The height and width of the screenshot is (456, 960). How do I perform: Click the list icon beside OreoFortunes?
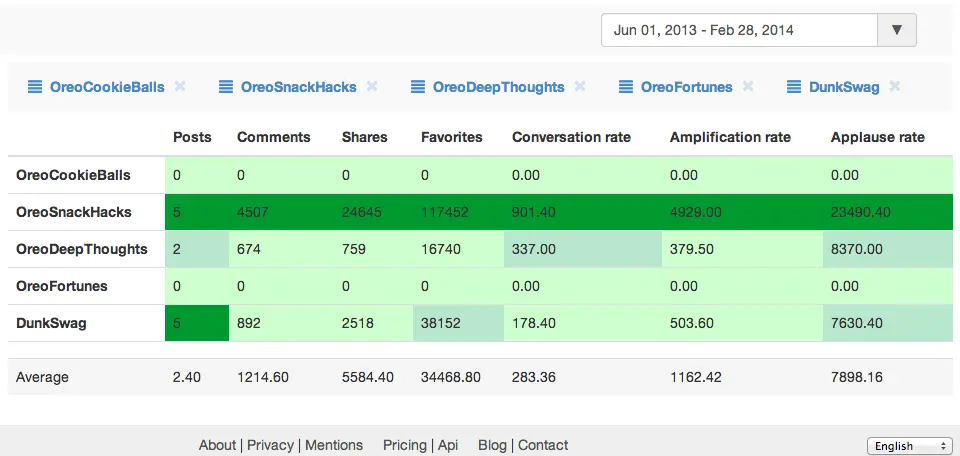[626, 87]
